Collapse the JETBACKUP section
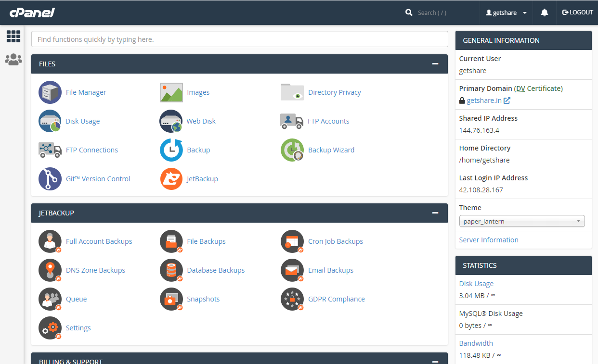This screenshot has width=598, height=364. coord(435,213)
